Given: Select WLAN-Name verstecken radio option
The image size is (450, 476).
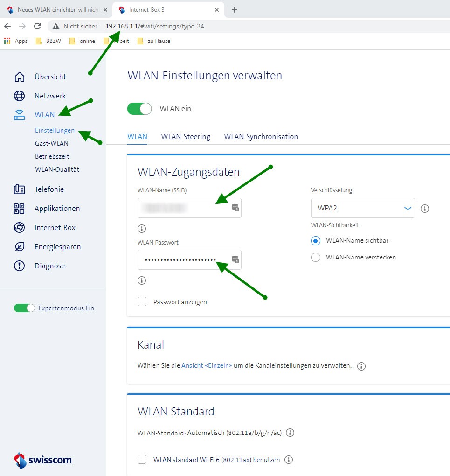Looking at the screenshot, I should click(316, 257).
